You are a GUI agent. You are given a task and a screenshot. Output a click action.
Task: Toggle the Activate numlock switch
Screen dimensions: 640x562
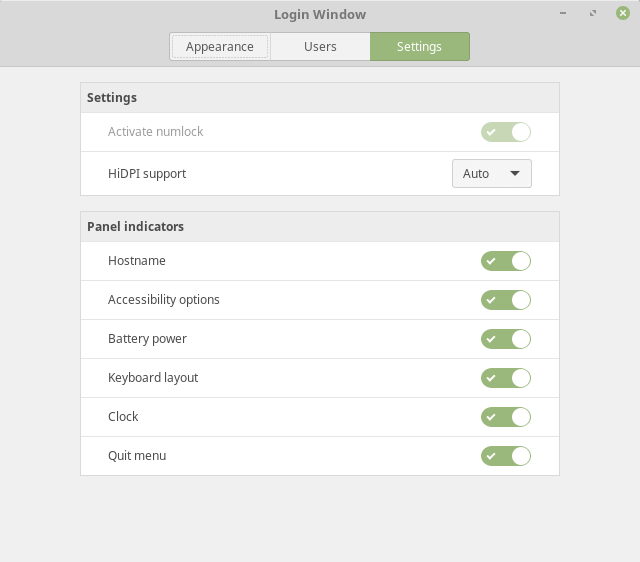coord(505,132)
